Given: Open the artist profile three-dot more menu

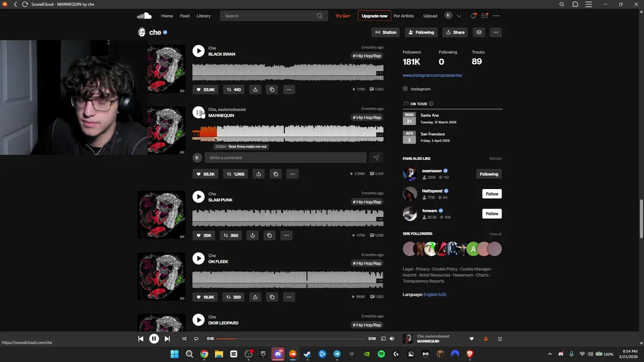Looking at the screenshot, I should pyautogui.click(x=496, y=32).
